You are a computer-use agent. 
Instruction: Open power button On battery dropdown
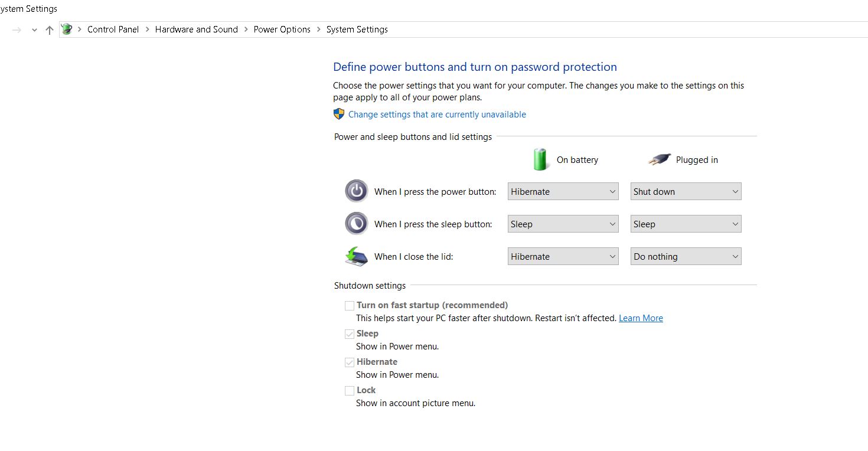tap(563, 191)
